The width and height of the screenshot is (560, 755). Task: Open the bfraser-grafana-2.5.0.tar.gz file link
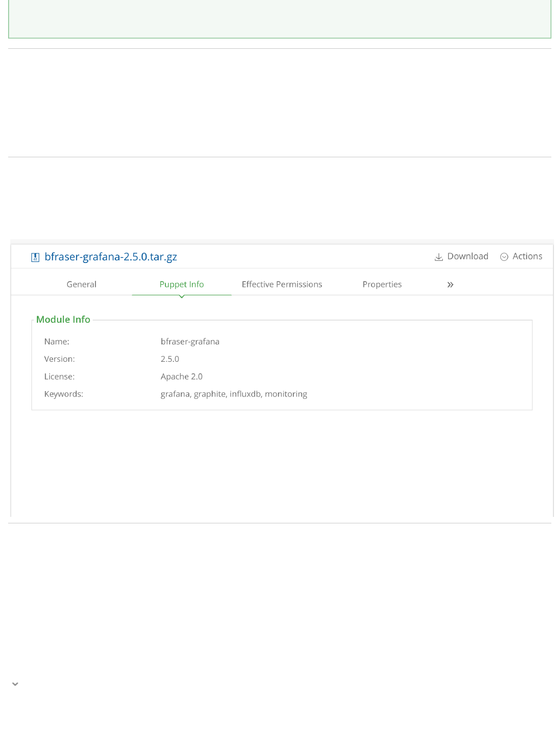[111, 257]
